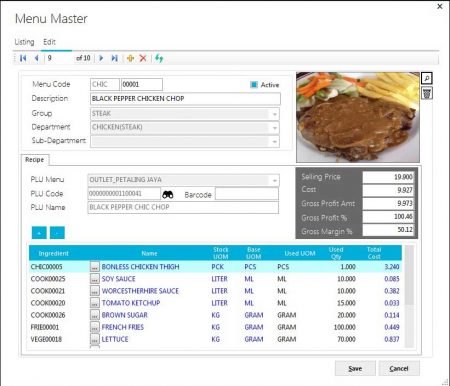Select ingredient code CHIC00005 row

pyautogui.click(x=215, y=267)
